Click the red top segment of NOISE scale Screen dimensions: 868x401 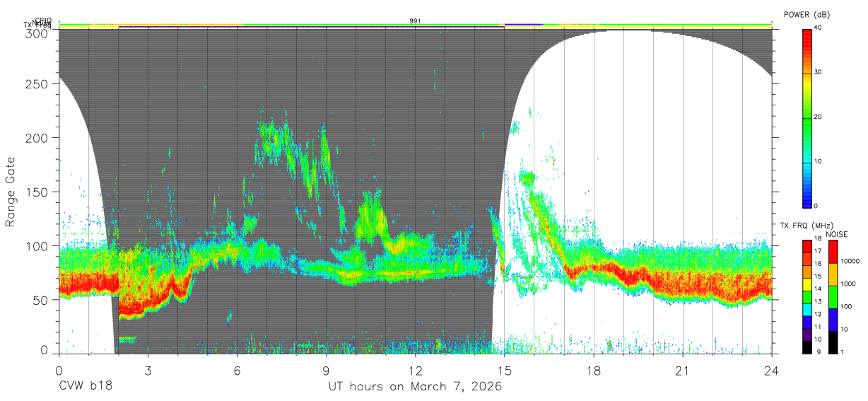click(x=833, y=251)
